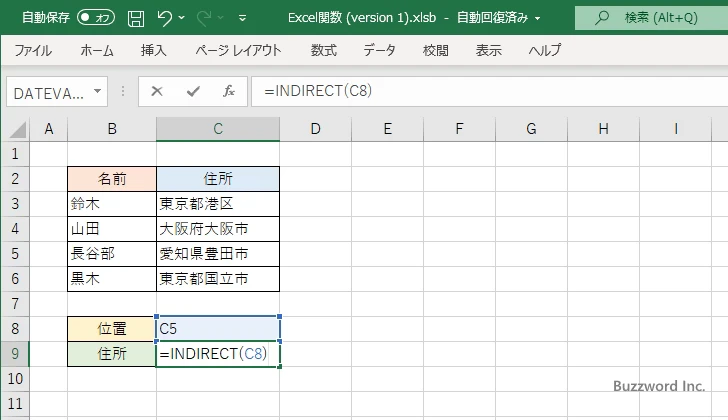
Task: Select column C header
Action: coord(218,129)
